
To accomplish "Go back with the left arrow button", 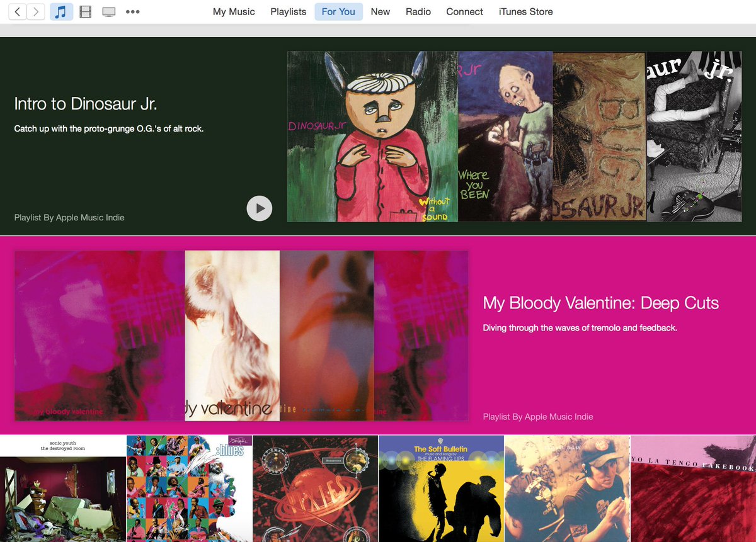I will click(x=18, y=11).
